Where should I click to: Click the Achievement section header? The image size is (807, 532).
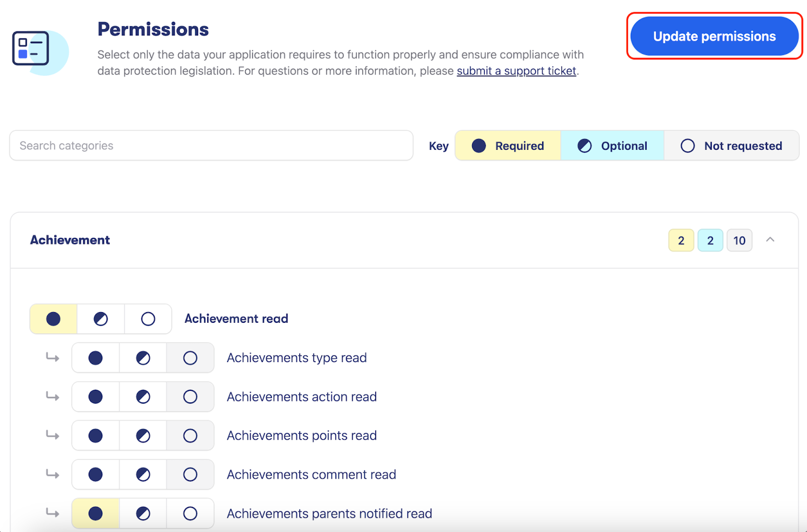click(70, 240)
